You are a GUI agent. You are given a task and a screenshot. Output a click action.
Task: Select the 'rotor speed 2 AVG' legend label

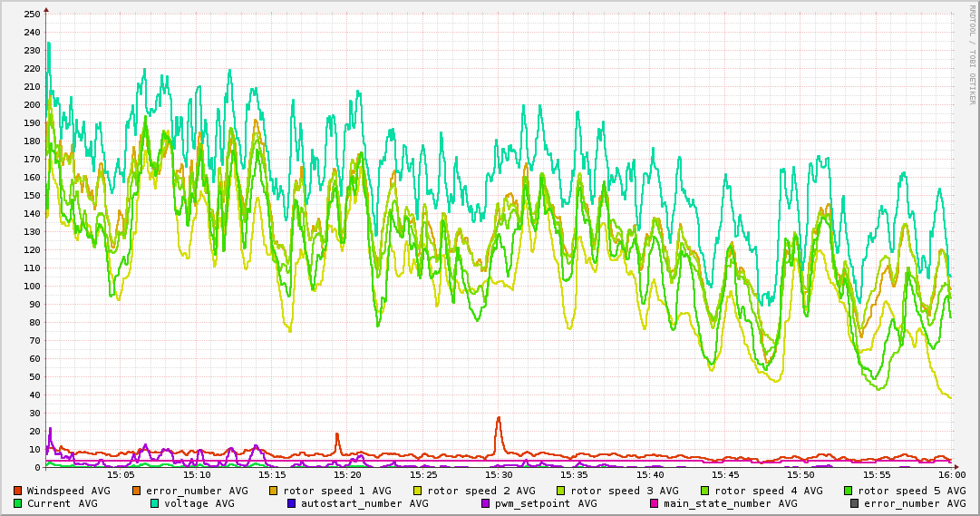(480, 491)
